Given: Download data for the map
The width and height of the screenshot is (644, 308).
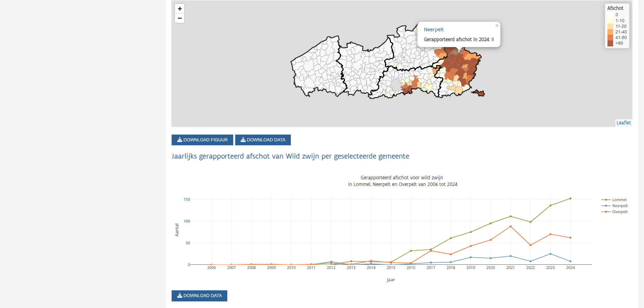Looking at the screenshot, I should (263, 140).
